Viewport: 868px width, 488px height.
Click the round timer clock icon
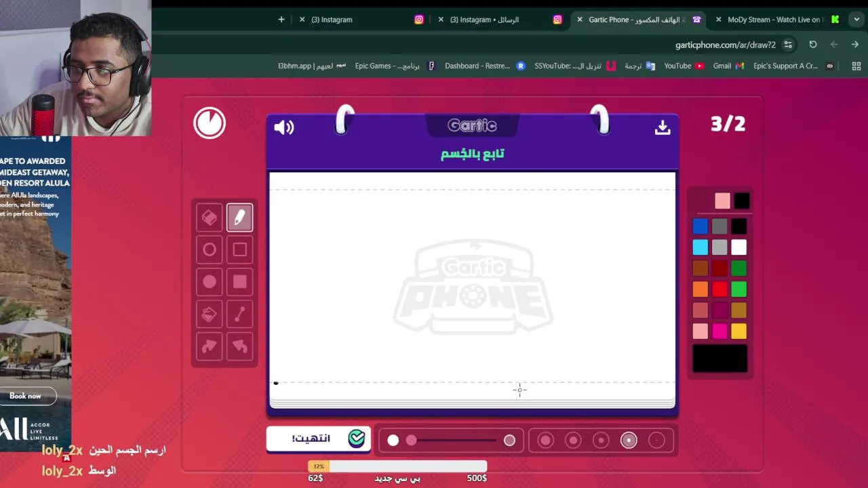pos(210,123)
